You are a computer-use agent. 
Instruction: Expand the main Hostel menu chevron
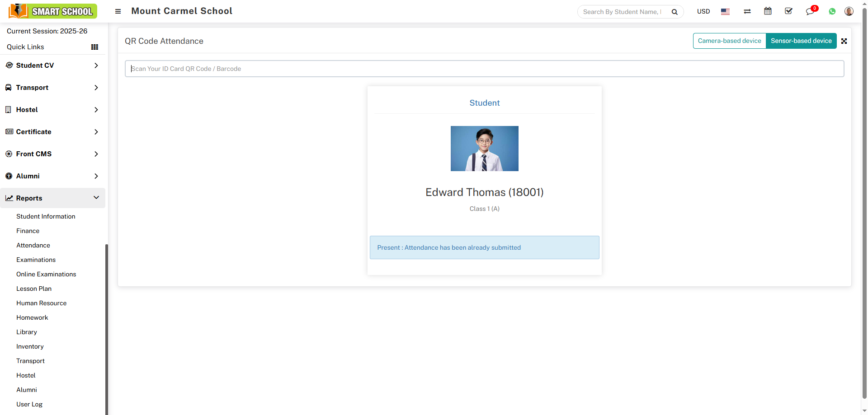point(96,110)
